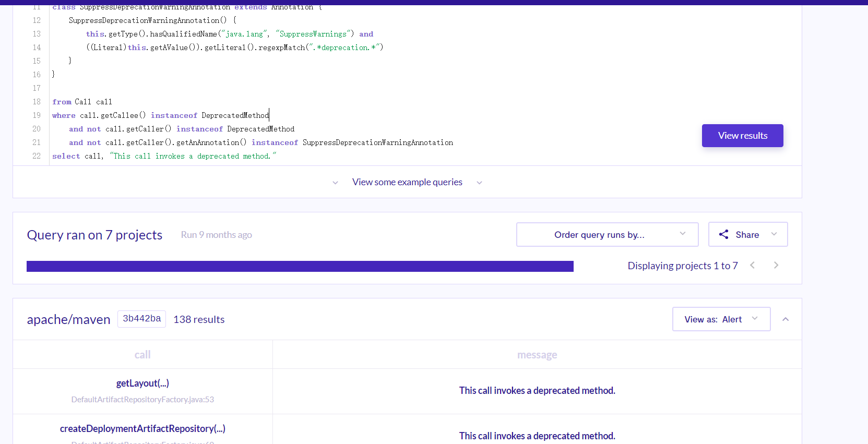Click Query ran on 7 projects heading
868x444 pixels.
tap(94, 235)
